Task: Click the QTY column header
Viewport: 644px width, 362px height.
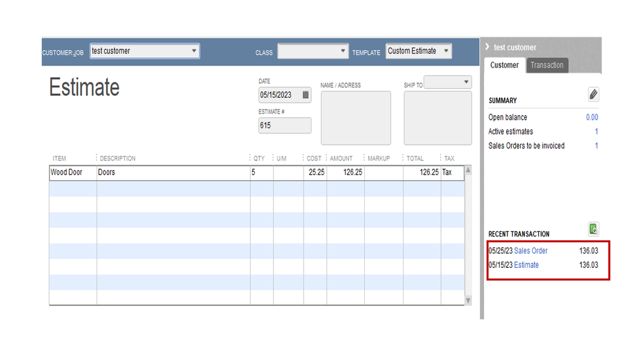Action: tap(259, 158)
